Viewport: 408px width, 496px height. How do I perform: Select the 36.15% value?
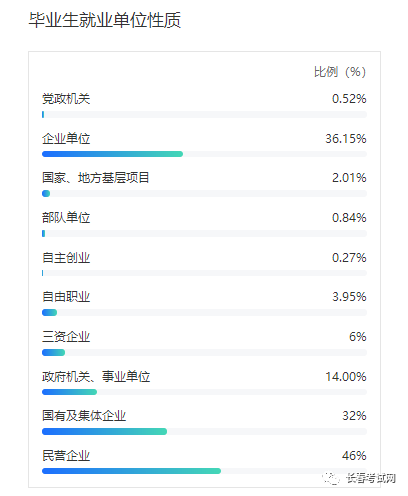coord(346,139)
